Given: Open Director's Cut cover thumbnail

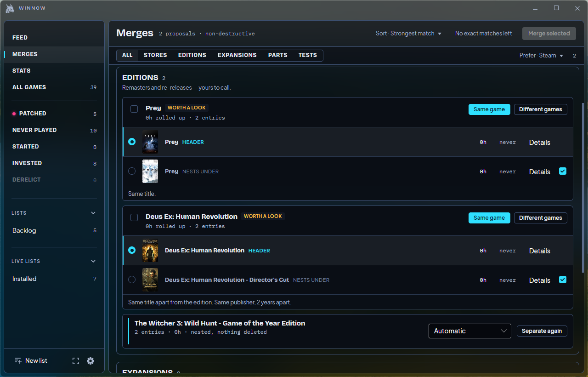Looking at the screenshot, I should tap(150, 280).
